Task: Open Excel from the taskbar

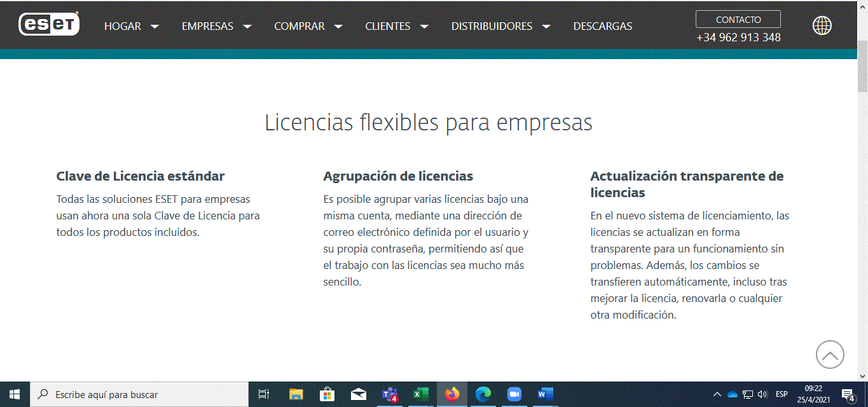Action: pos(420,394)
